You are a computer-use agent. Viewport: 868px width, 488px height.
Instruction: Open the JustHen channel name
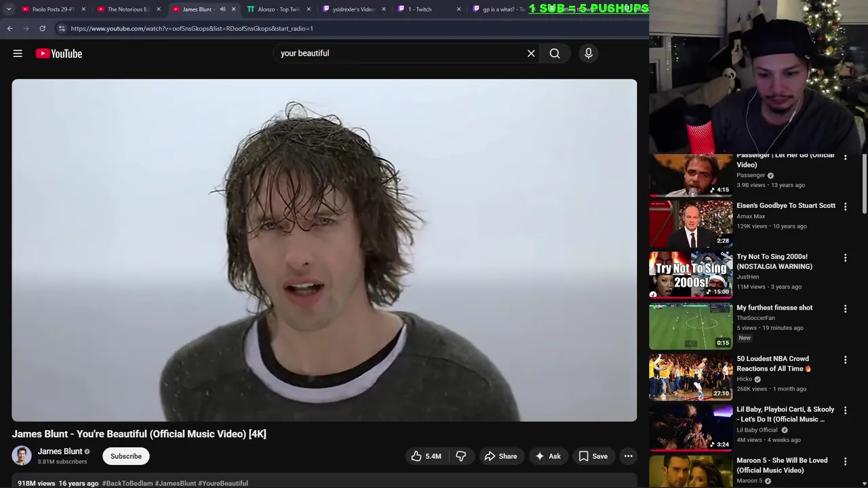point(747,277)
